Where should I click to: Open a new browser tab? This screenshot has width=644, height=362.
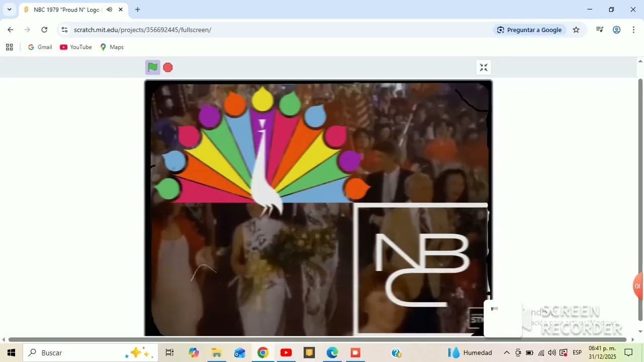point(137,10)
